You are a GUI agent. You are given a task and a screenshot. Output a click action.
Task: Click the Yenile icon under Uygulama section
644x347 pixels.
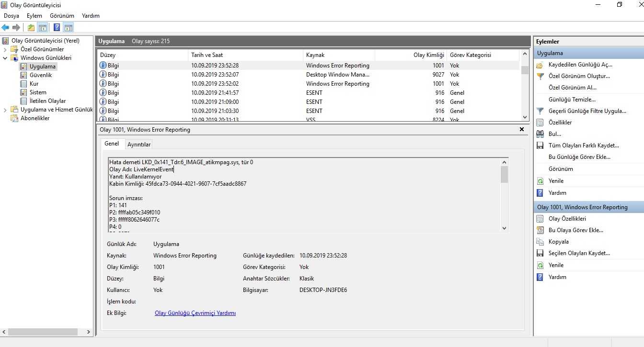coord(540,181)
